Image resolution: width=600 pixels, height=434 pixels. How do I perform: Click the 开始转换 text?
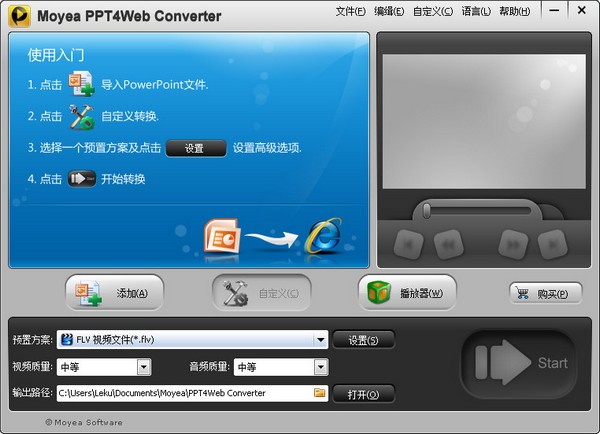coord(123,179)
